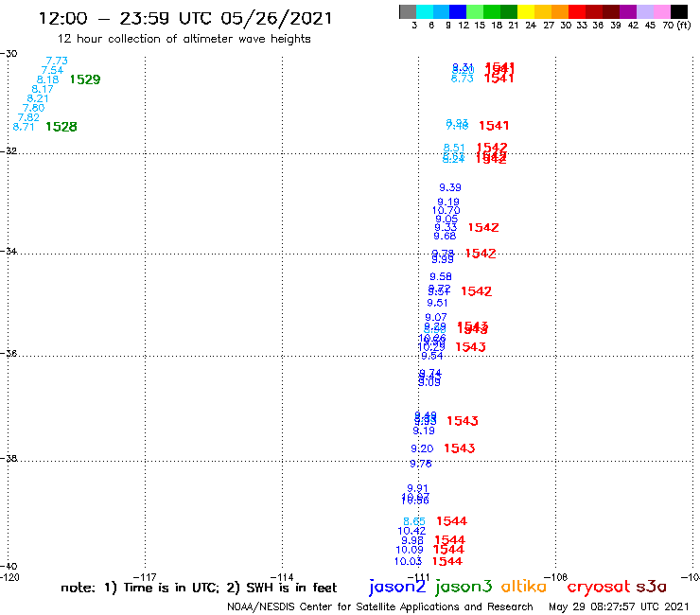Click the bright red legend swatch

[576, 12]
